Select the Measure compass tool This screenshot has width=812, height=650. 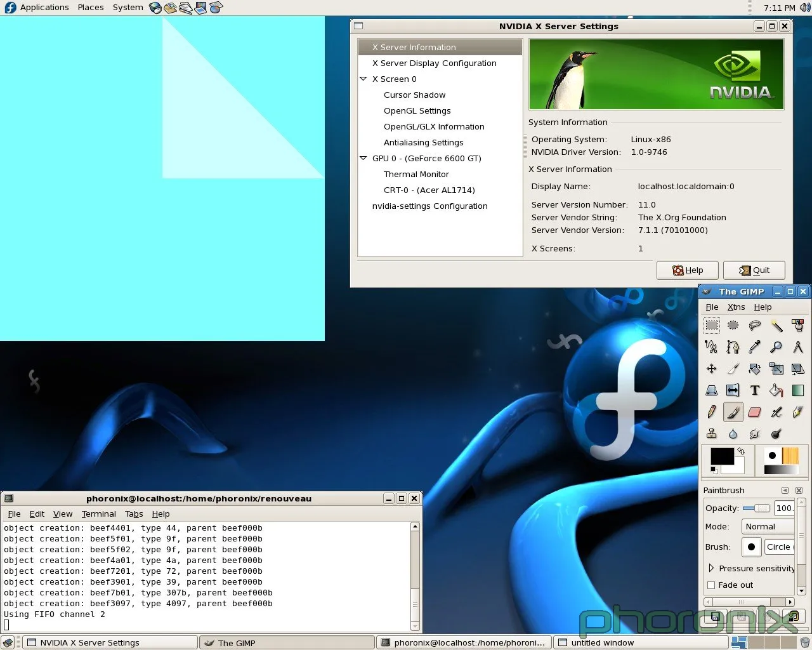pos(798,347)
